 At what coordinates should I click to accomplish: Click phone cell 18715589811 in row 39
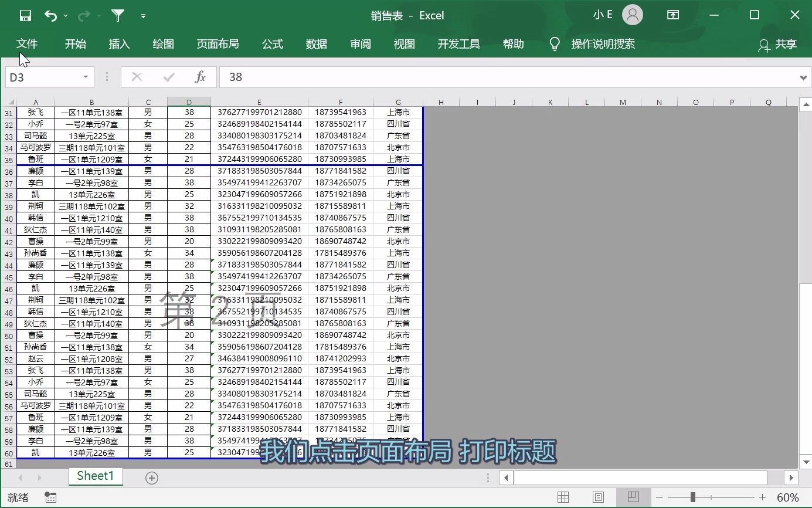coord(341,206)
